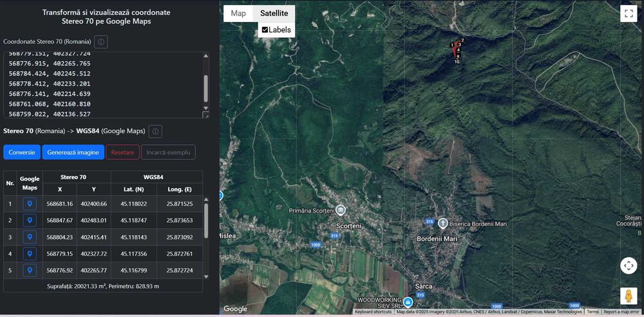Toggle the Labels checkbox
This screenshot has width=644, height=317.
pyautogui.click(x=265, y=30)
